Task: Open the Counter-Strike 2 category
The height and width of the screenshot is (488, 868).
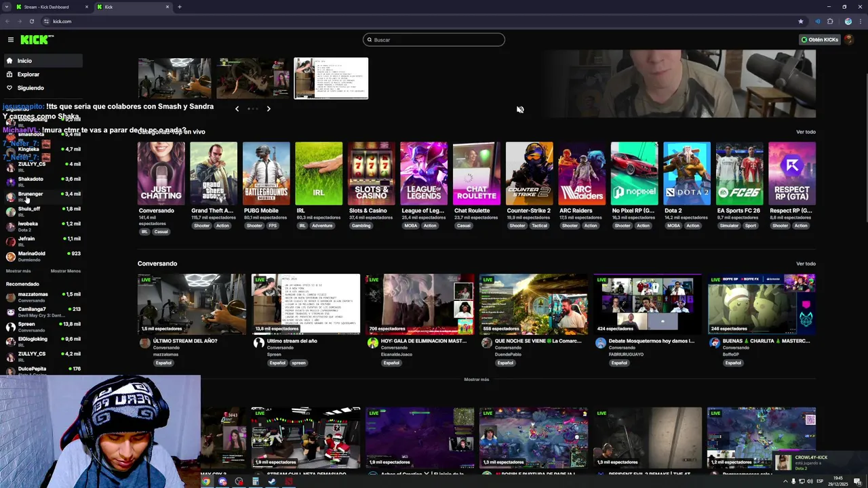Action: pos(529,174)
